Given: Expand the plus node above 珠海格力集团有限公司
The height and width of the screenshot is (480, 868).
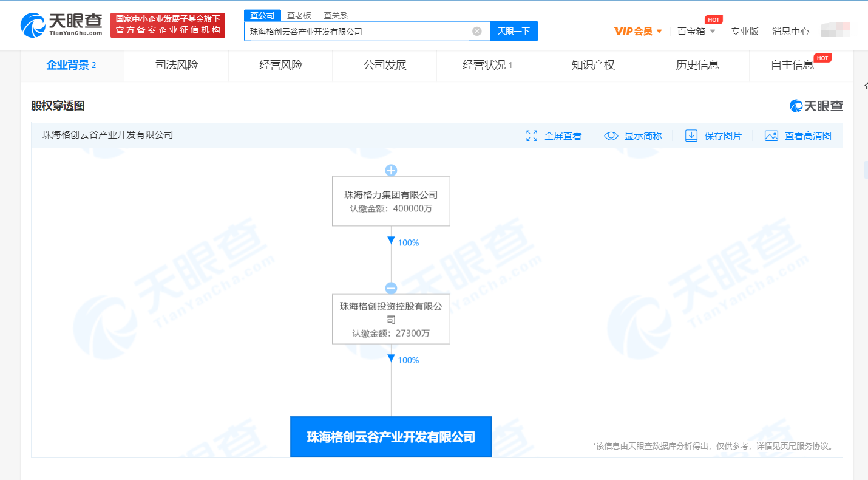Looking at the screenshot, I should [391, 170].
